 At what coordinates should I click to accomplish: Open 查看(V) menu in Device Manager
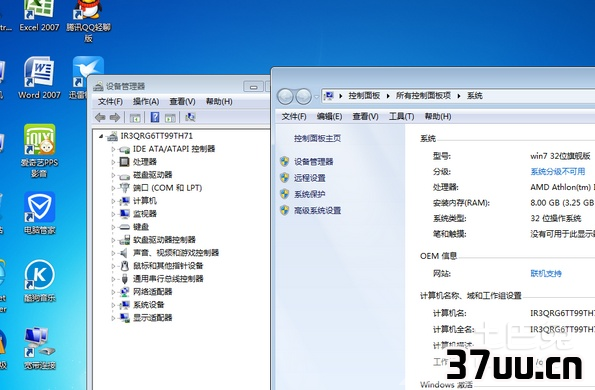(182, 101)
